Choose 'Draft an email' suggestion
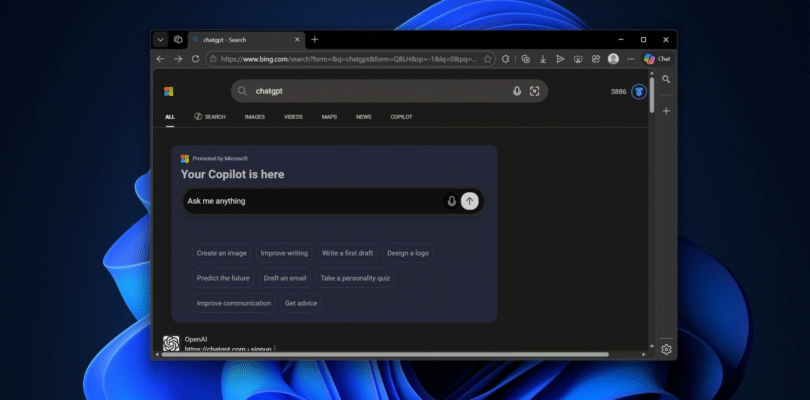 [285, 278]
